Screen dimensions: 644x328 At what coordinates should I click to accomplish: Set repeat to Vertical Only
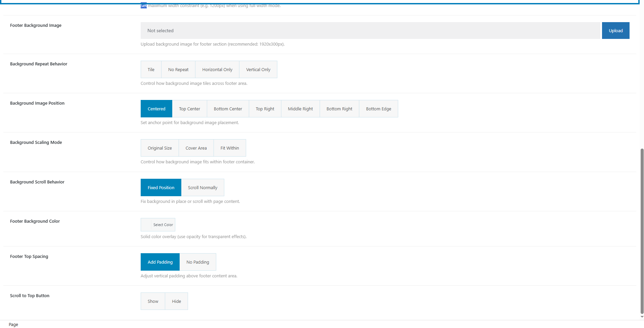(x=258, y=69)
